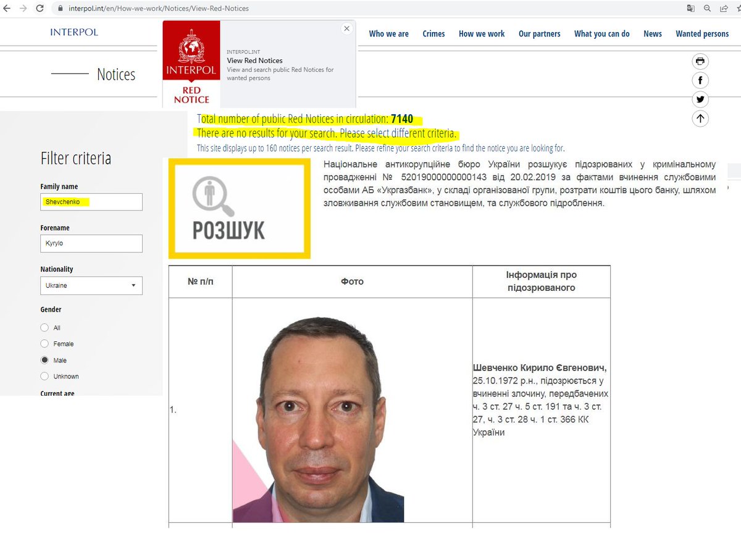The width and height of the screenshot is (741, 560).
Task: Click the Forename field containing Kyrylo
Action: 91,243
